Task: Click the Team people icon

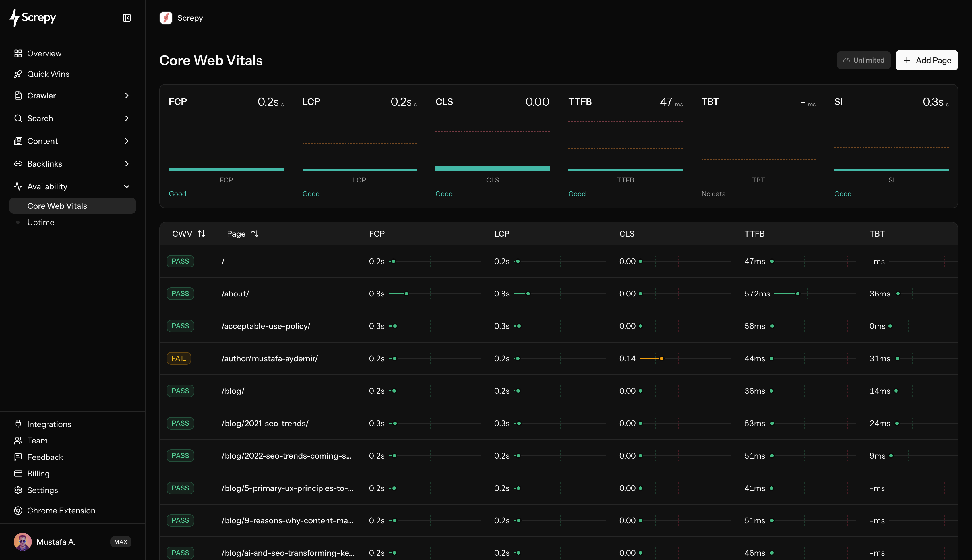Action: click(18, 440)
